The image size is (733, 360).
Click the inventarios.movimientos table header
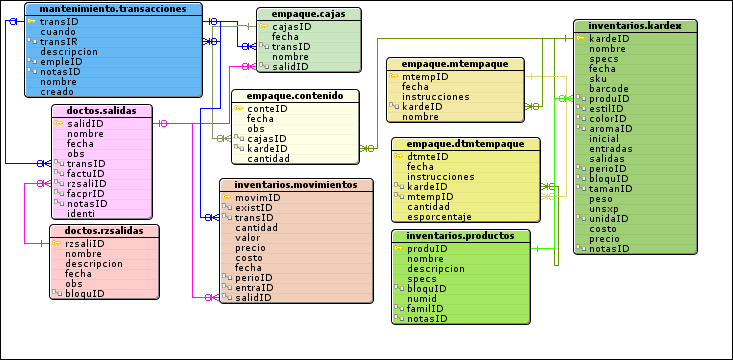[296, 185]
